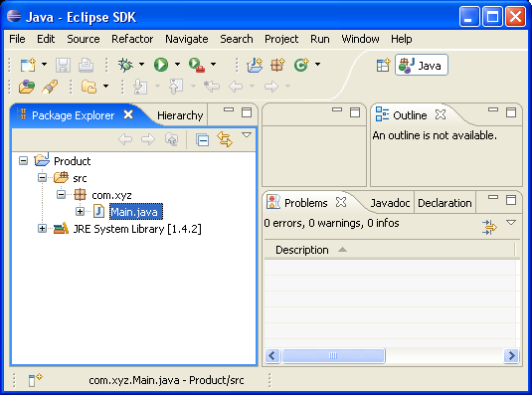Click the Save toolbar icon

pos(63,65)
